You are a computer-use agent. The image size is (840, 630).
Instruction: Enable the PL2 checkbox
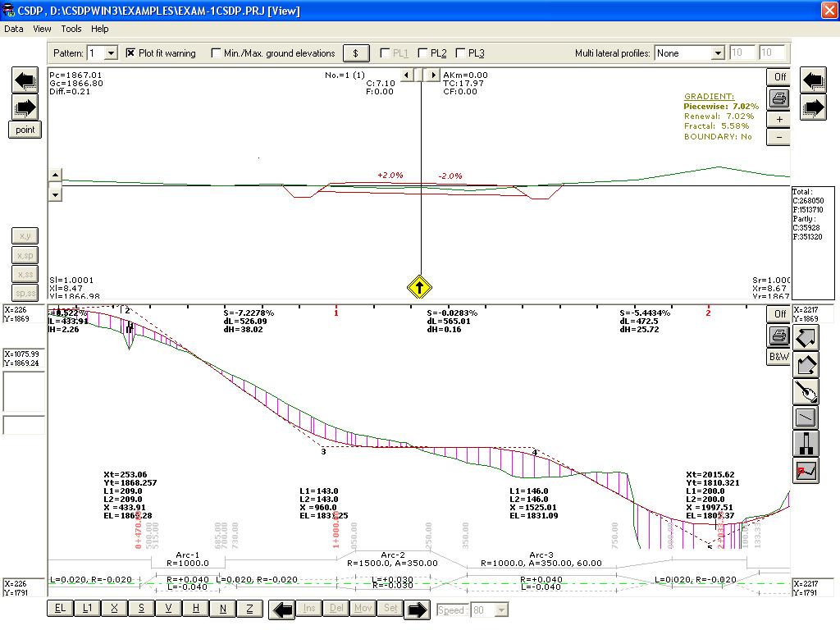422,53
